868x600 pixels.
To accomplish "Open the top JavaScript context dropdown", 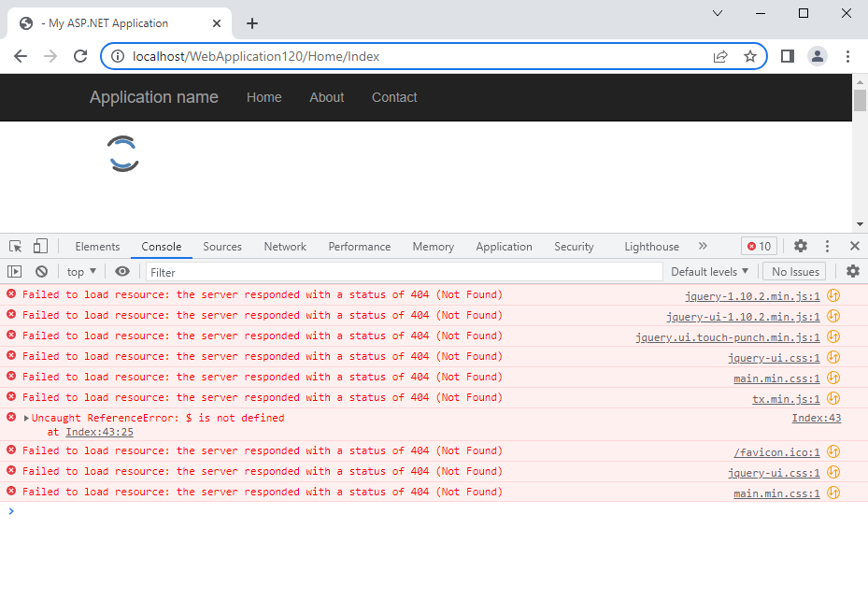I will coord(81,272).
